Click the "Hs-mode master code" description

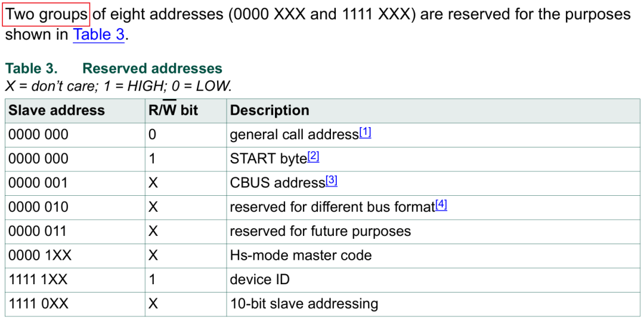point(301,256)
